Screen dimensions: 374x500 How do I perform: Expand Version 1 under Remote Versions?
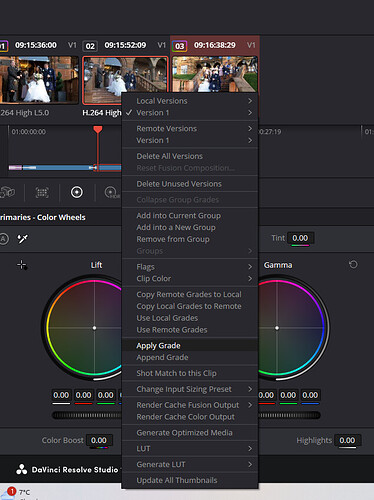[x=190, y=140]
